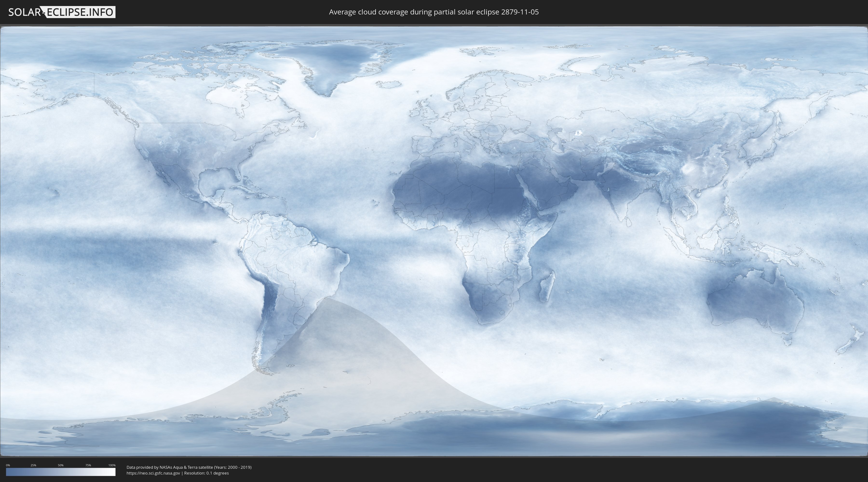The image size is (868, 482).
Task: Click the '100%' legend label
Action: click(112, 465)
